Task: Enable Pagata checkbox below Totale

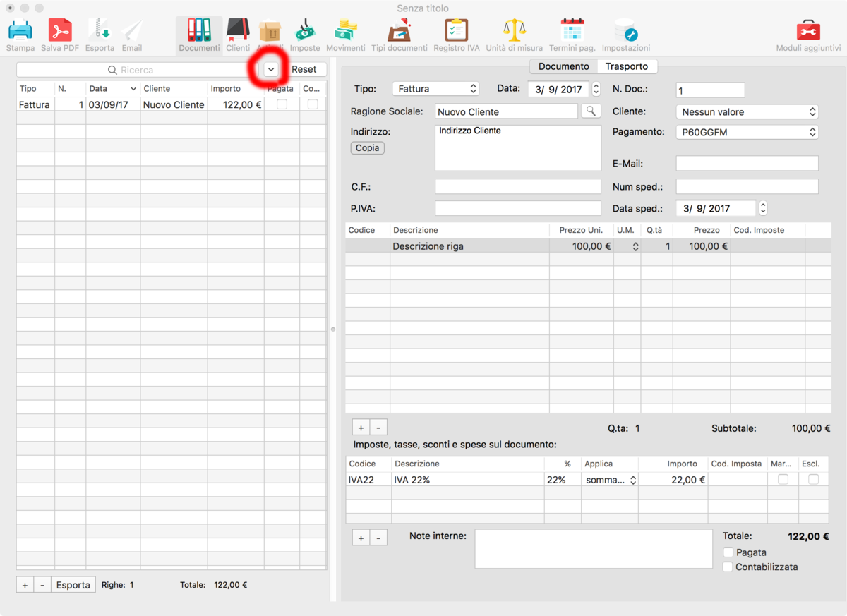Action: click(728, 552)
